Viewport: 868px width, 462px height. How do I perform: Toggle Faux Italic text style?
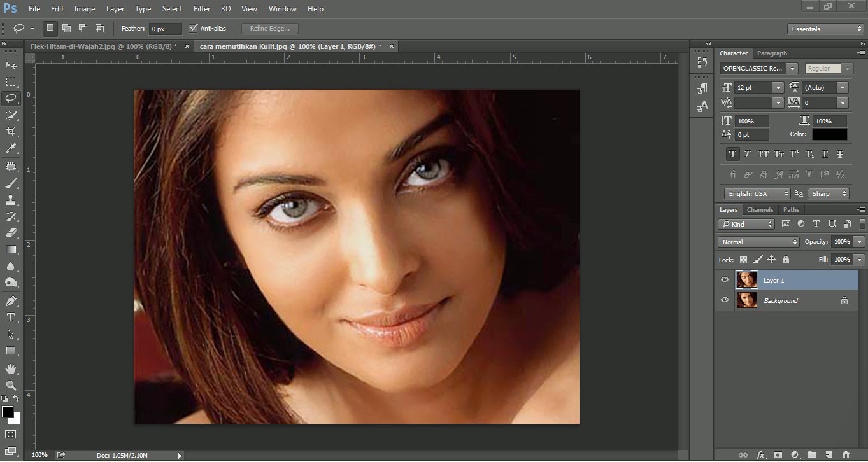click(x=748, y=154)
